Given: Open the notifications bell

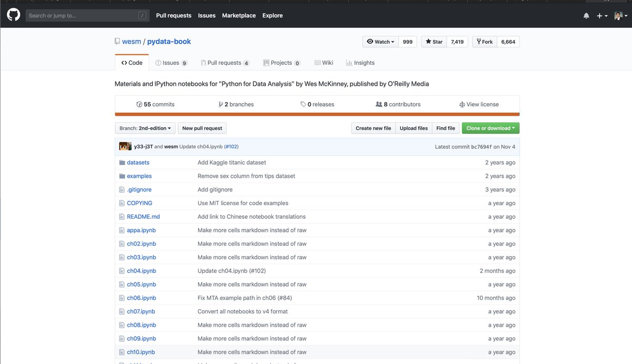Looking at the screenshot, I should pyautogui.click(x=586, y=16).
